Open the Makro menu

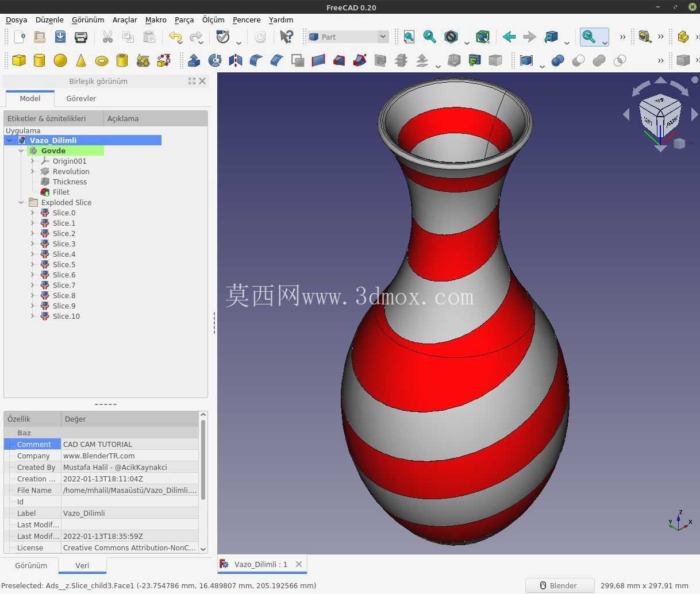[156, 20]
